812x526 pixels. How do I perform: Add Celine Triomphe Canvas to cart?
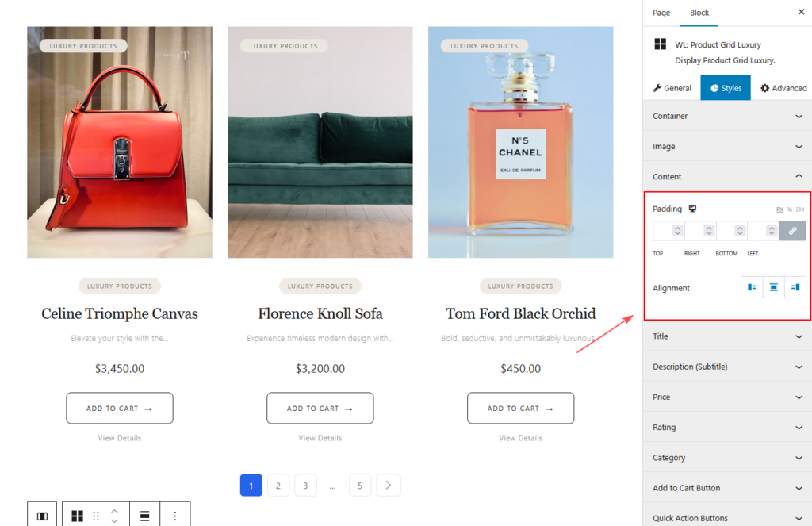coord(120,408)
